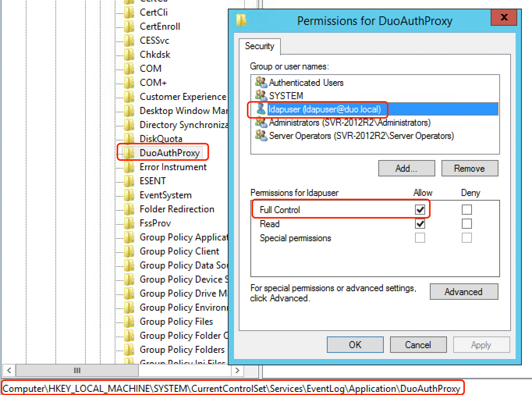Select the Error Instrument registry key
Screen dimensions: 532x395
[173, 167]
